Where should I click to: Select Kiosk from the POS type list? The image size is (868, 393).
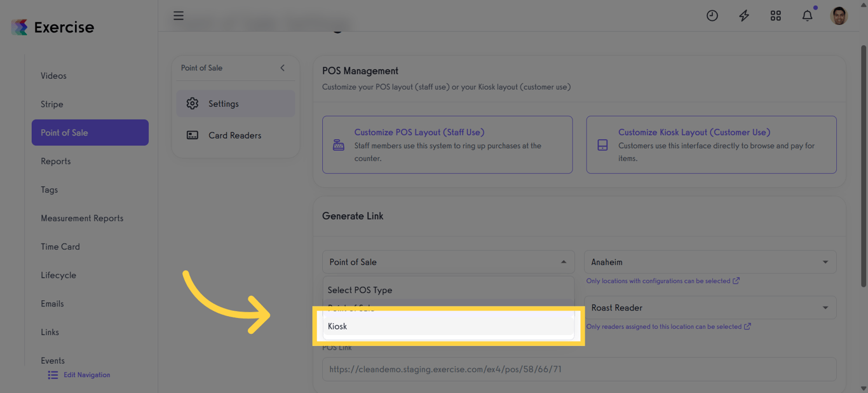click(x=337, y=326)
